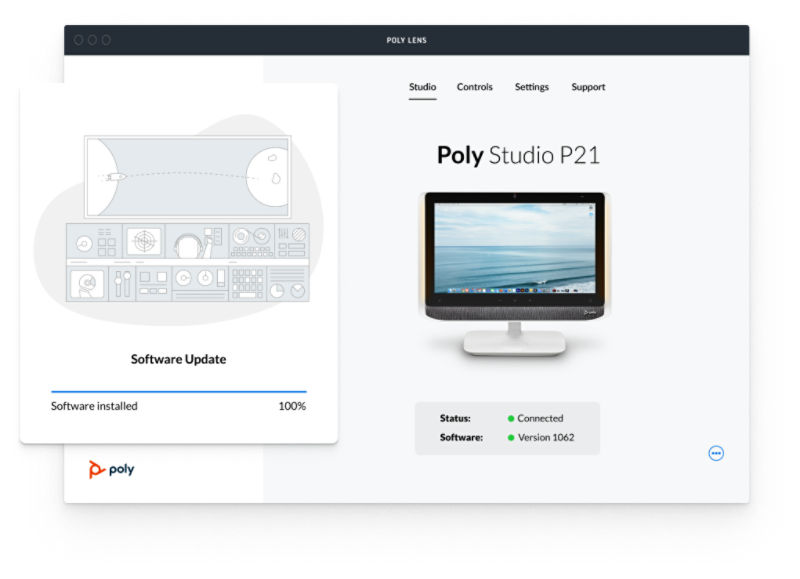Open the Settings tab
This screenshot has width=800, height=579.
tap(532, 87)
